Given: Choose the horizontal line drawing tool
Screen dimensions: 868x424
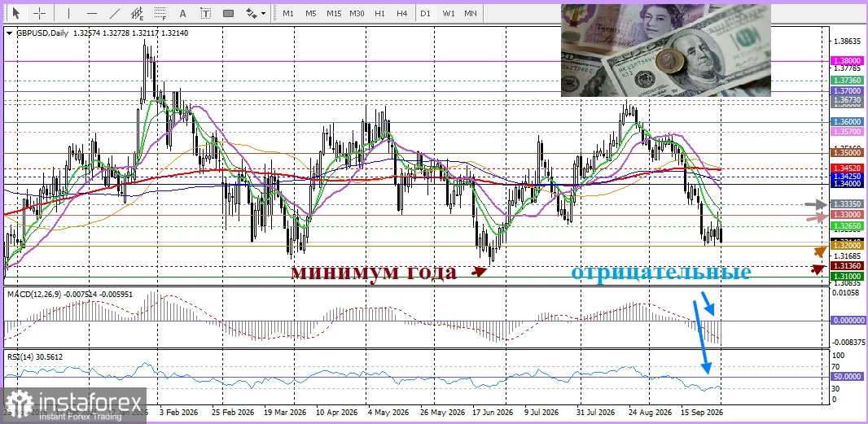Looking at the screenshot, I should [92, 13].
